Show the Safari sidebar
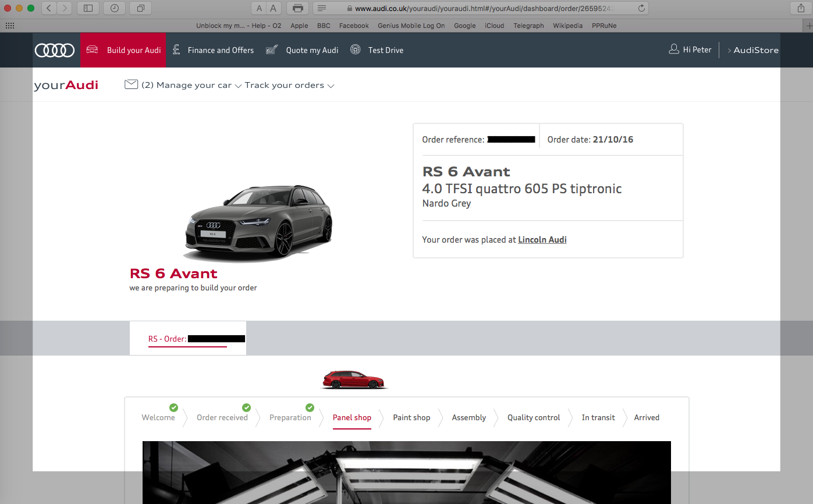 (88, 8)
